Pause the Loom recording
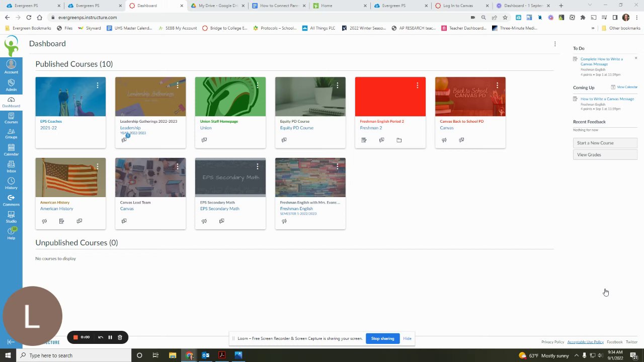This screenshot has width=644, height=362. click(x=110, y=337)
